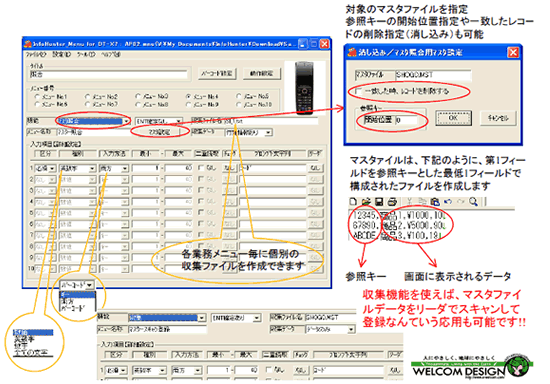550x384 pixels.
Task: Click row 1 prompt string field
Action: [272, 169]
